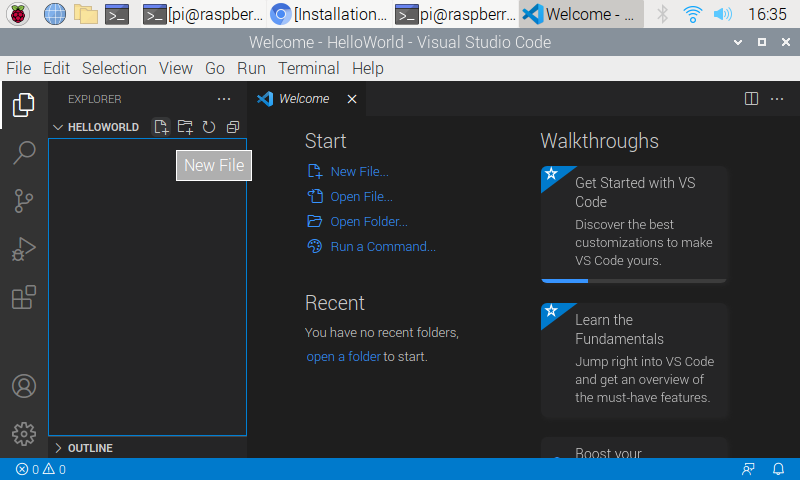Click errors and warnings status indicator
This screenshot has width=800, height=480.
click(40, 469)
